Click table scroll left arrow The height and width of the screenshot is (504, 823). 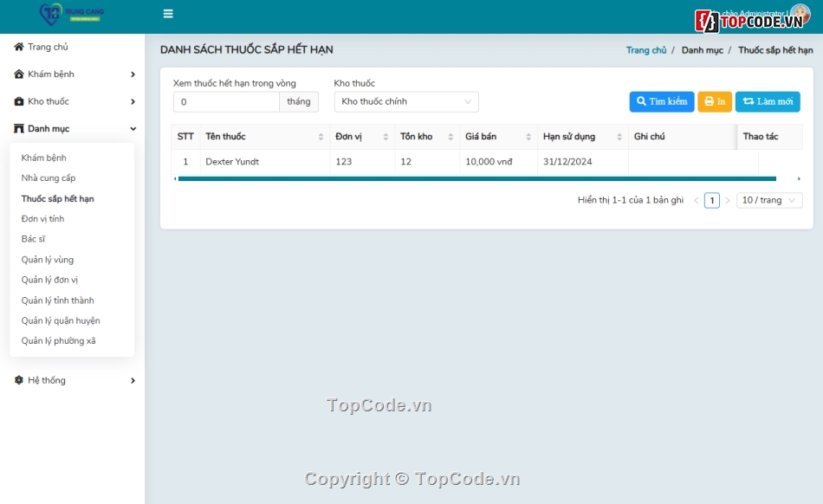[175, 179]
